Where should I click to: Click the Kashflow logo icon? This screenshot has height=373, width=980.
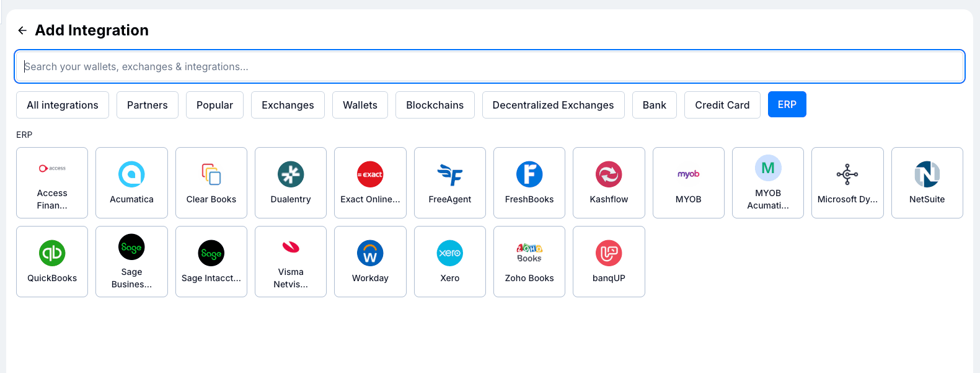pyautogui.click(x=609, y=174)
